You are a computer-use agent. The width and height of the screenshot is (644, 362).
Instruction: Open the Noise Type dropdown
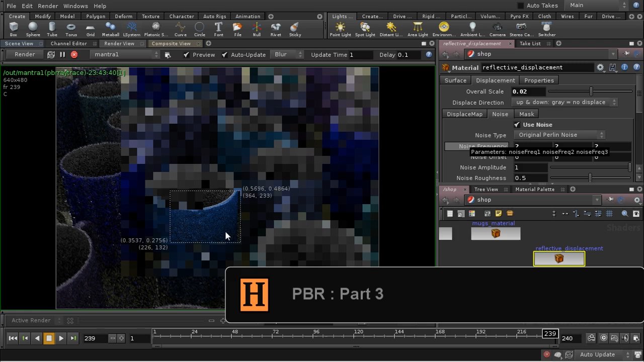559,135
